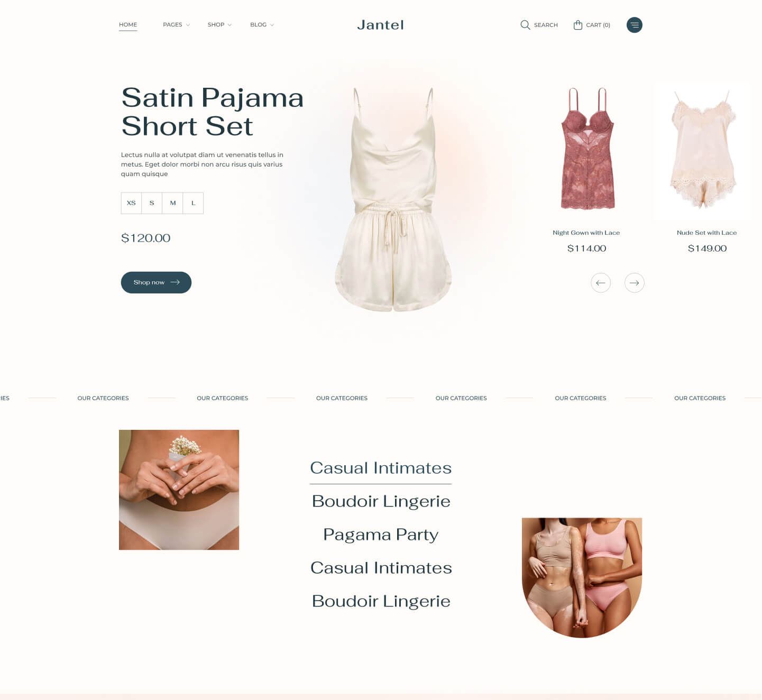Go to previous product with left arrow

601,283
